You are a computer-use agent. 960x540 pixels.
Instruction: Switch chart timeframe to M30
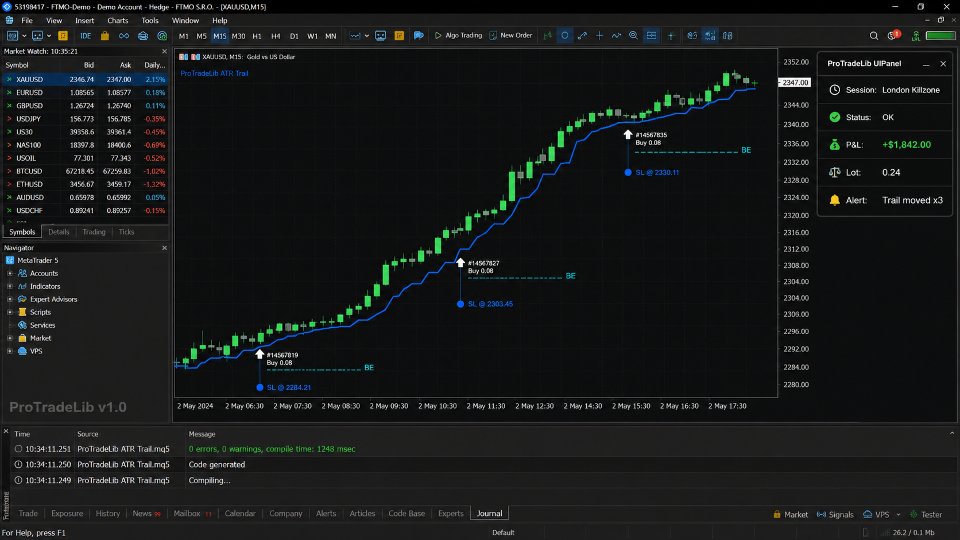pos(238,36)
